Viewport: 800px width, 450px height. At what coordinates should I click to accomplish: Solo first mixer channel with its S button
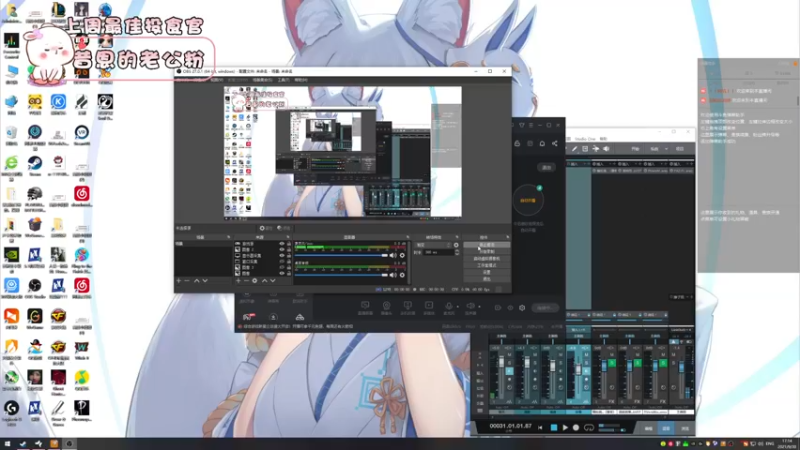(509, 363)
